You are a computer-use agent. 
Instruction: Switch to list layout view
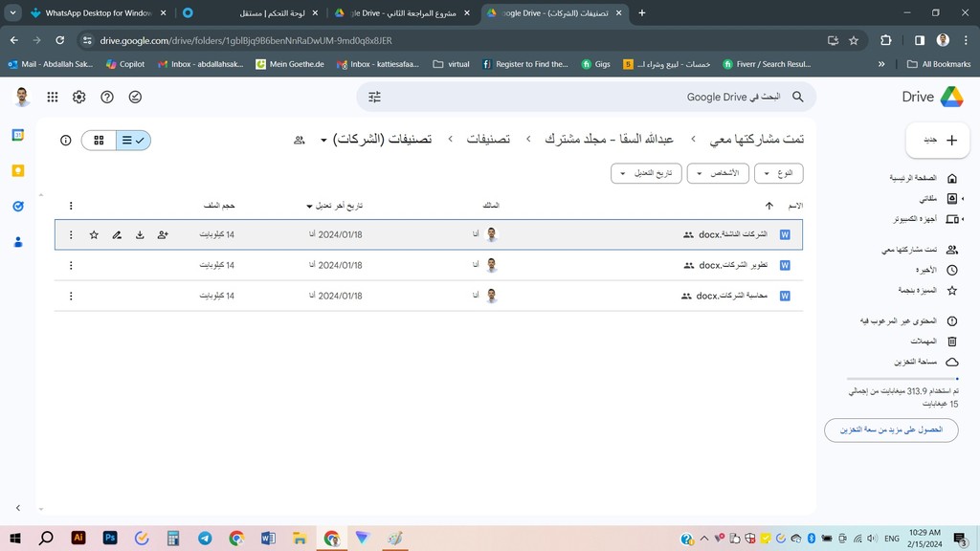coord(133,140)
